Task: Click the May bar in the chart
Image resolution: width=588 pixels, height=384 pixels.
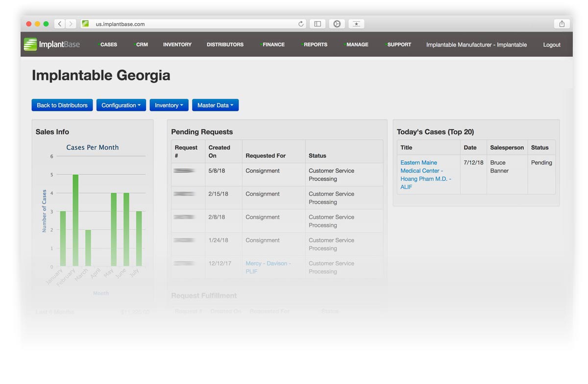Action: click(114, 230)
